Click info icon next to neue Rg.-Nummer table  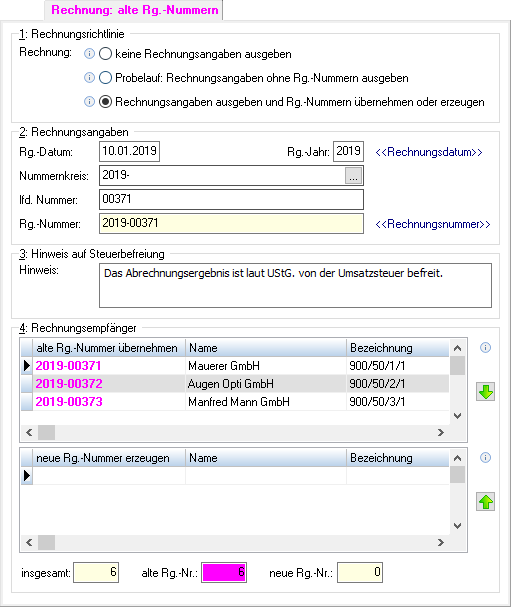485,458
